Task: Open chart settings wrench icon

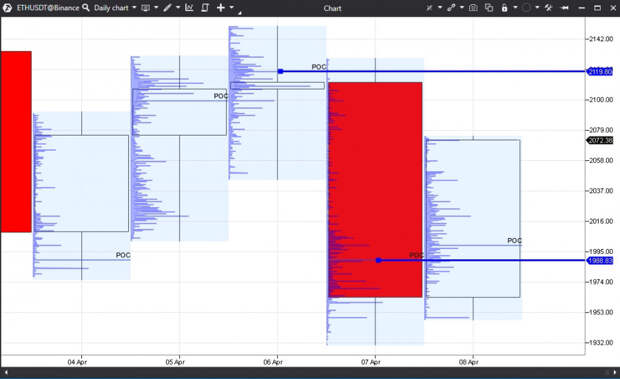Action: point(548,8)
